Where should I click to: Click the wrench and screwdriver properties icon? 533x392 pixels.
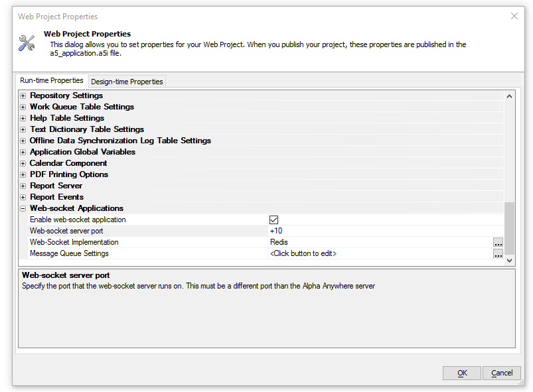tap(27, 43)
